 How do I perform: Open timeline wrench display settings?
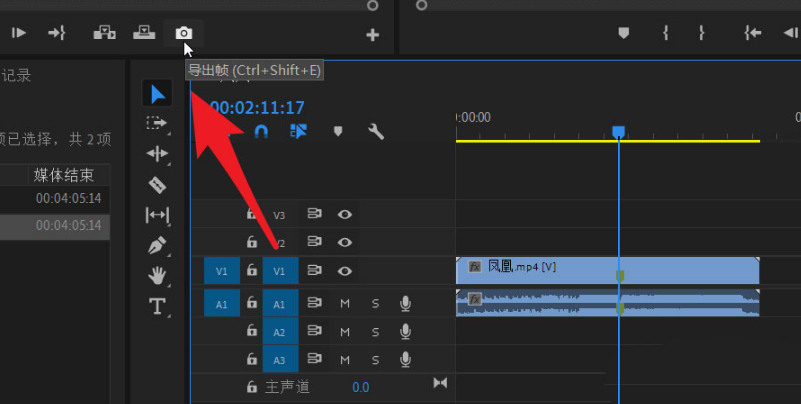(x=376, y=132)
